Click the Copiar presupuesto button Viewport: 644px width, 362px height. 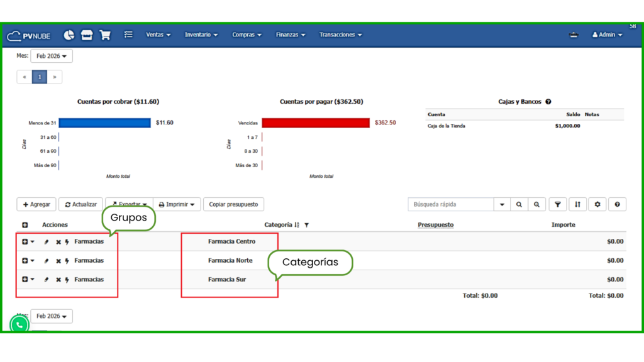click(233, 204)
